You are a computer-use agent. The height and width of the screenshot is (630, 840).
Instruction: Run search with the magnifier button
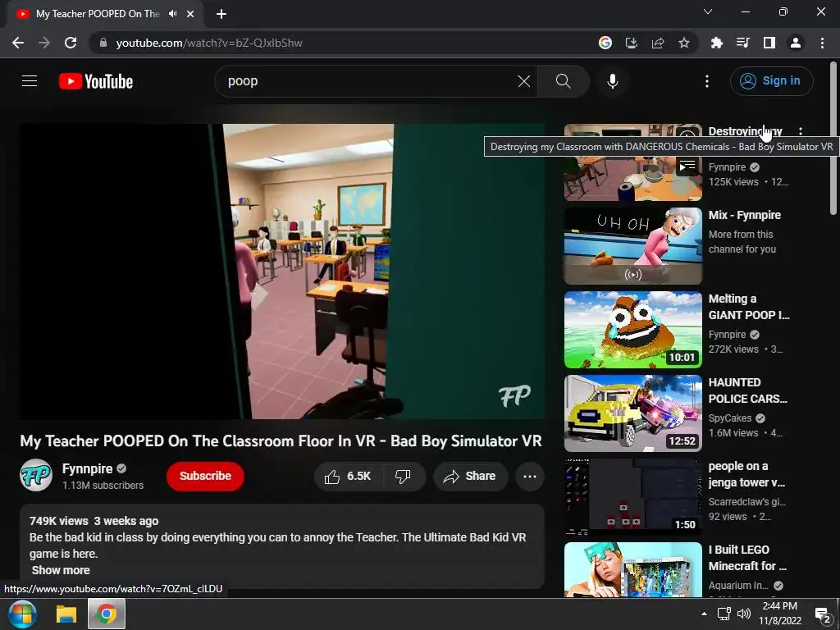pos(563,81)
